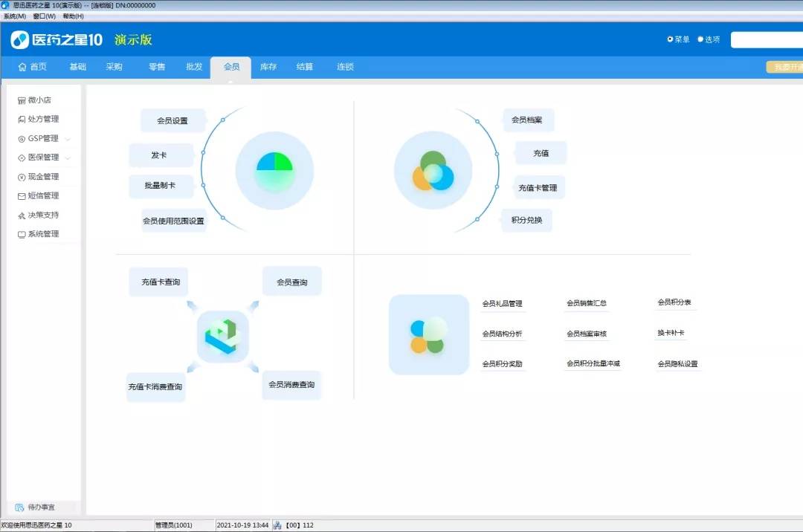Select the 连锁 tab
Image resolution: width=803 pixels, height=532 pixels.
(x=345, y=67)
